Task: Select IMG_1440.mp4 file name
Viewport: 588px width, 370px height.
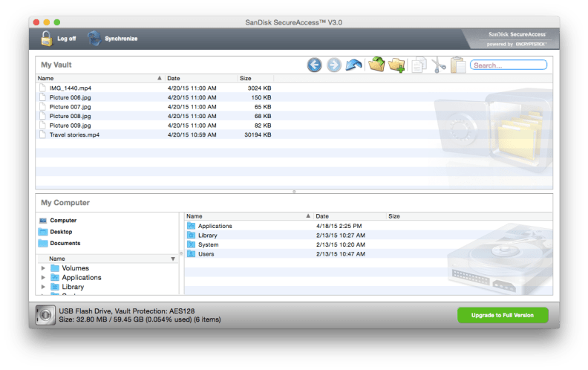Action: pyautogui.click(x=71, y=88)
